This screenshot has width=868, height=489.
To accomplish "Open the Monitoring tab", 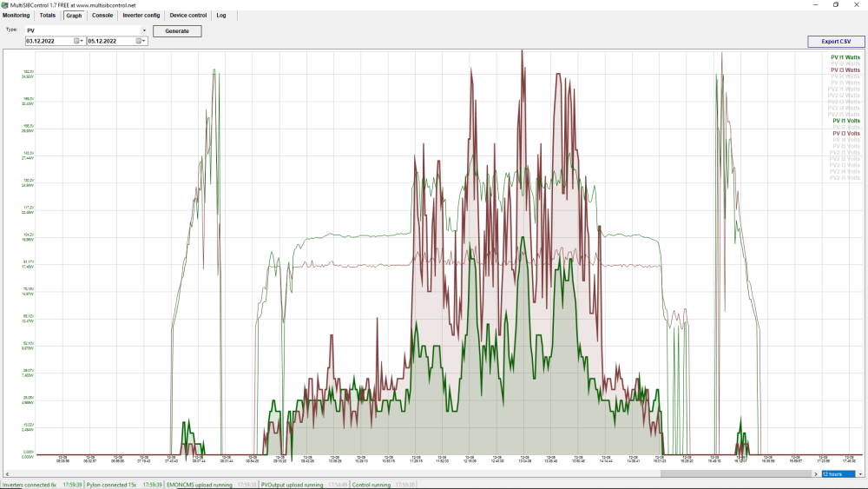I will pyautogui.click(x=16, y=16).
